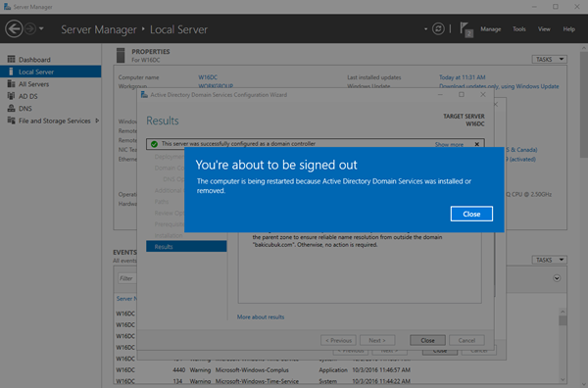Image resolution: width=588 pixels, height=388 pixels.
Task: Click the DNS icon in sidebar
Action: point(11,108)
